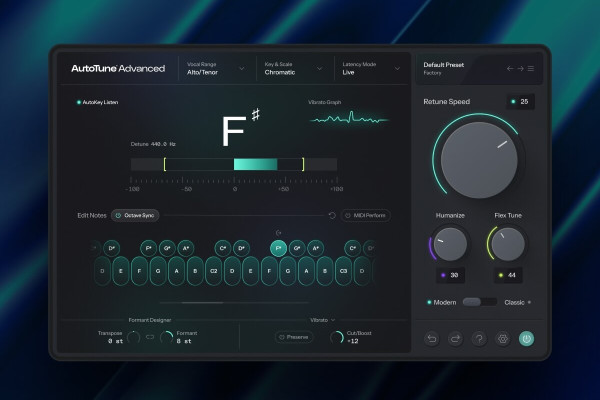600x400 pixels.
Task: Click the C2 note key
Action: [x=214, y=271]
